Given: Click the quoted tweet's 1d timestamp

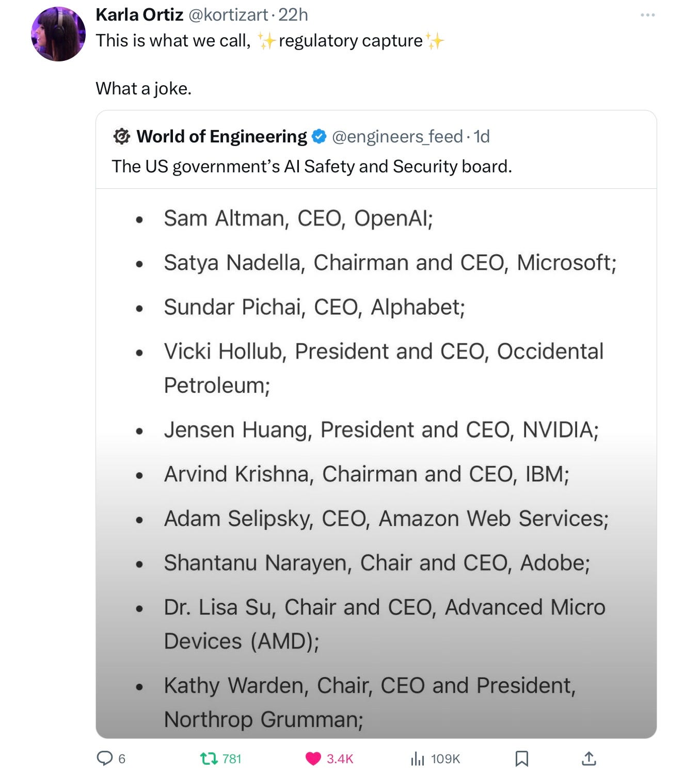Looking at the screenshot, I should click(482, 137).
